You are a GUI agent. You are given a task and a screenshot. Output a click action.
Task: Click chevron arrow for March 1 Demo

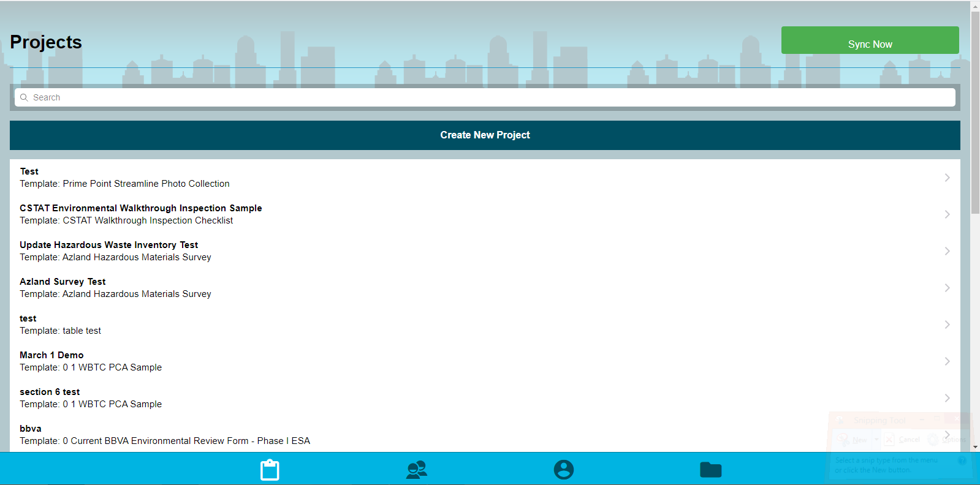947,361
